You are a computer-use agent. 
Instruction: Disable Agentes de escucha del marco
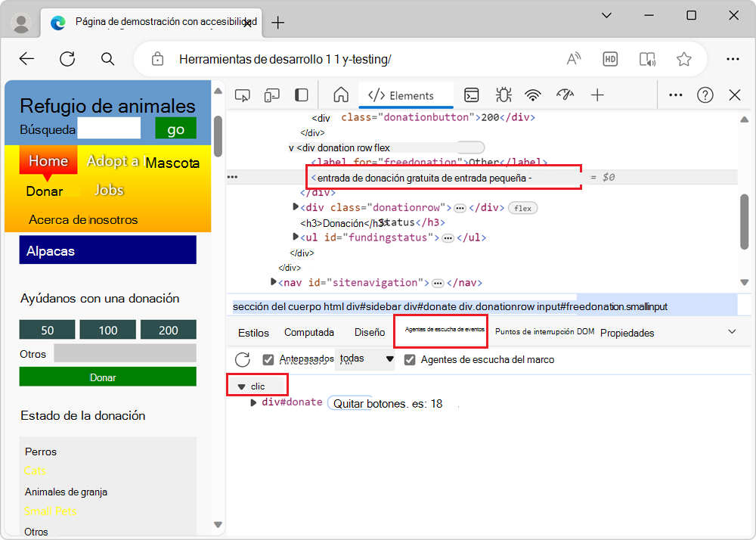(410, 359)
